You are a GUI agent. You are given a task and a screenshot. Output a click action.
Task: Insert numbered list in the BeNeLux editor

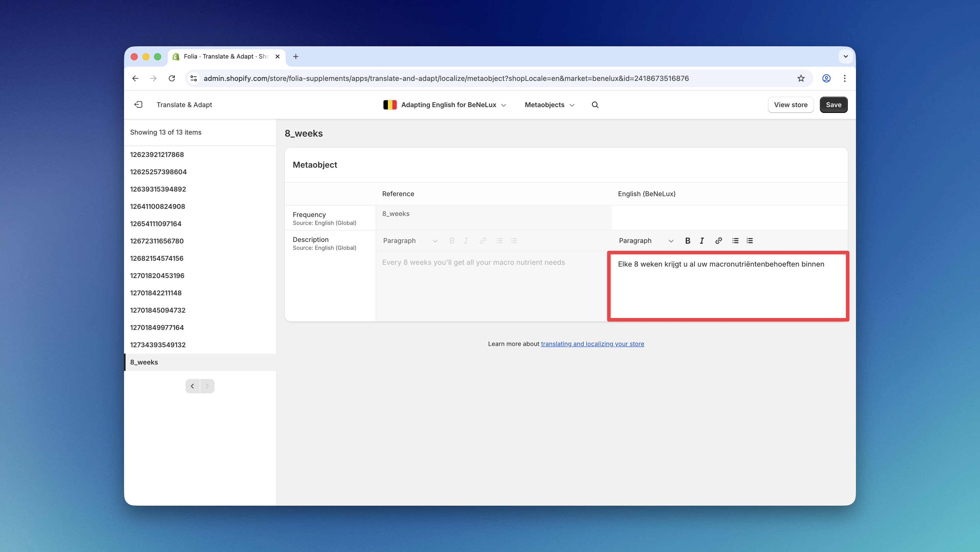(750, 241)
